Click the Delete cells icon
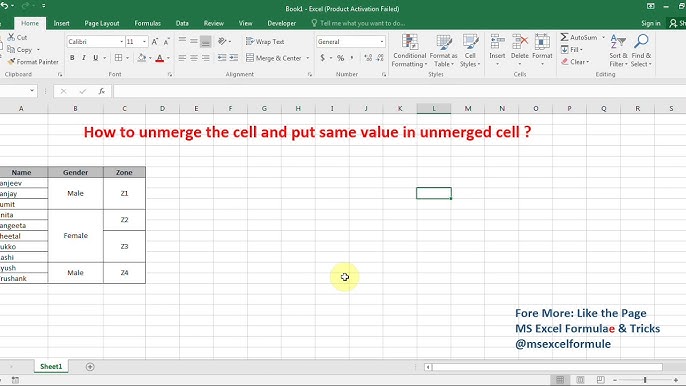 [x=520, y=42]
